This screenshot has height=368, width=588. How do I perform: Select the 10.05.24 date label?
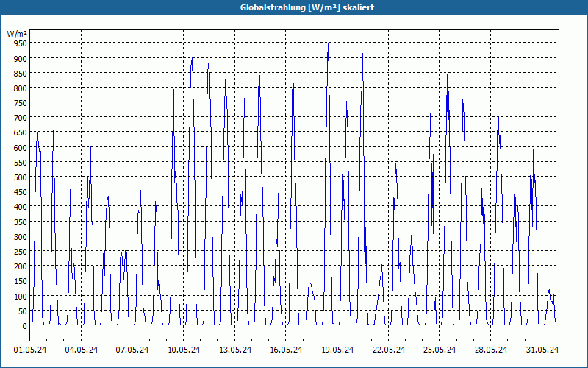(x=183, y=350)
